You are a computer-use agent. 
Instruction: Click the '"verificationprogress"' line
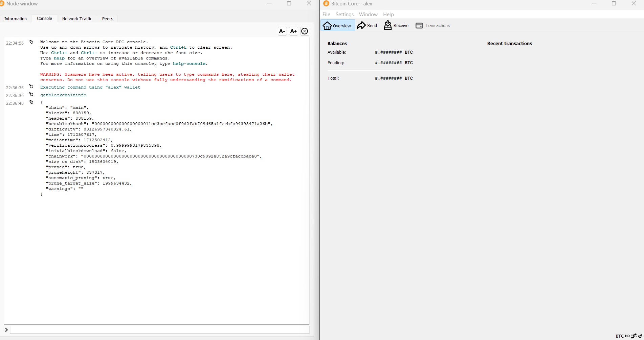[x=104, y=145]
